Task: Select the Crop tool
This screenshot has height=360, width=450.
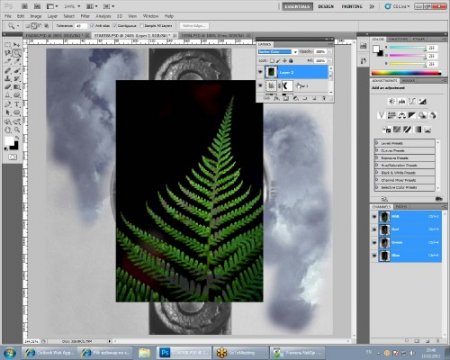Action: (x=8, y=61)
